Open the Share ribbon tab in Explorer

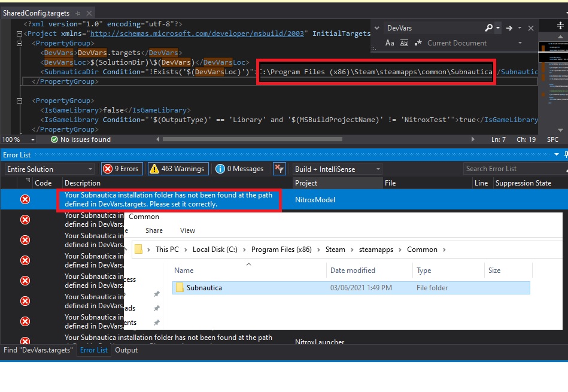click(x=154, y=230)
